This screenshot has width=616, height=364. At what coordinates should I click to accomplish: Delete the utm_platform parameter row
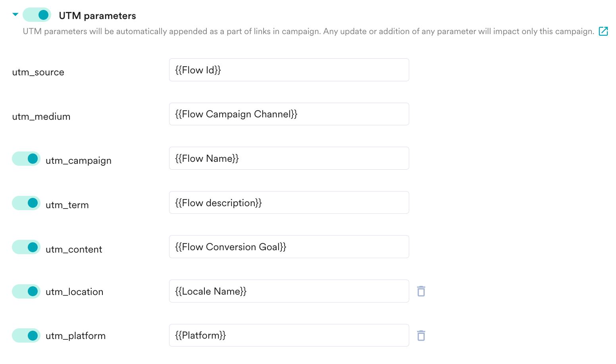click(x=421, y=335)
